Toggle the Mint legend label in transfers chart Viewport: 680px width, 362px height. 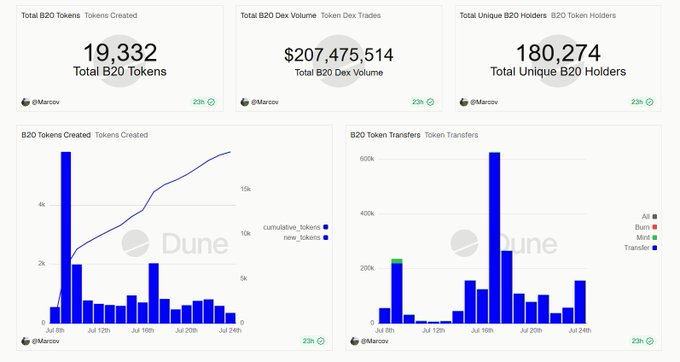643,238
